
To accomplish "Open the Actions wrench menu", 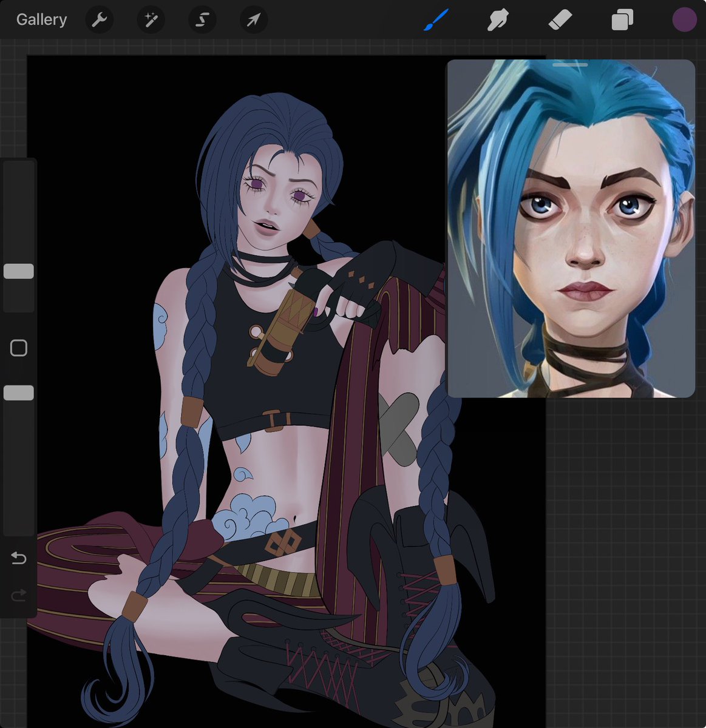I will point(99,20).
